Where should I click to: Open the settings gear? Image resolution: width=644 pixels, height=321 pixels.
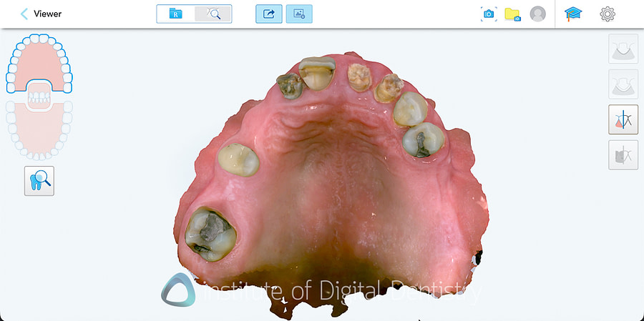coord(608,14)
